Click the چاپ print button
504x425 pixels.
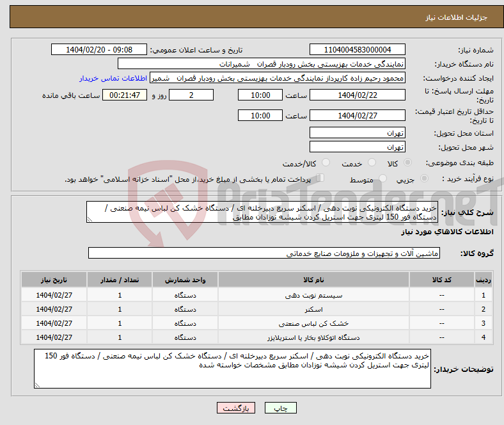tap(280, 408)
